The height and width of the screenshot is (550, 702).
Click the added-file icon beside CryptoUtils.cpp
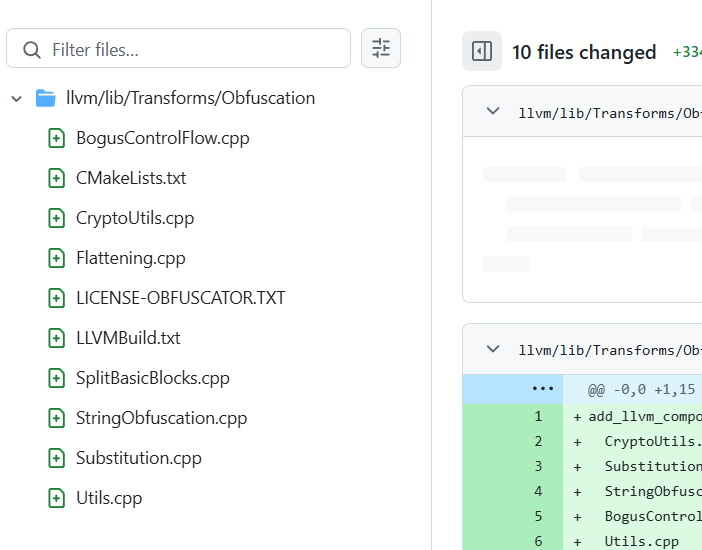pos(56,218)
